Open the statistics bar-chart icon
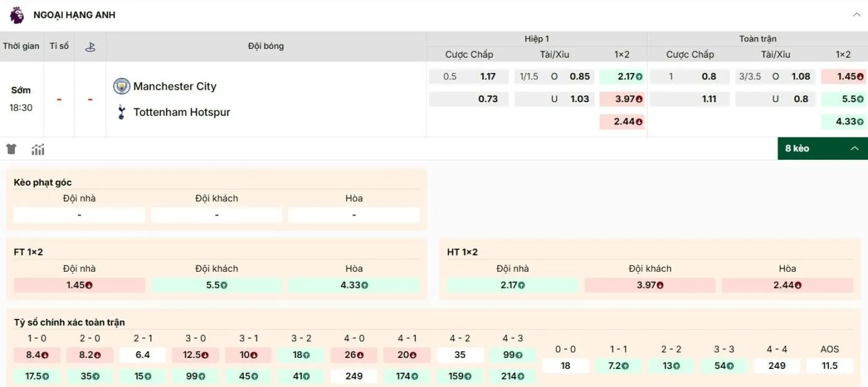The image size is (868, 387). 38,149
